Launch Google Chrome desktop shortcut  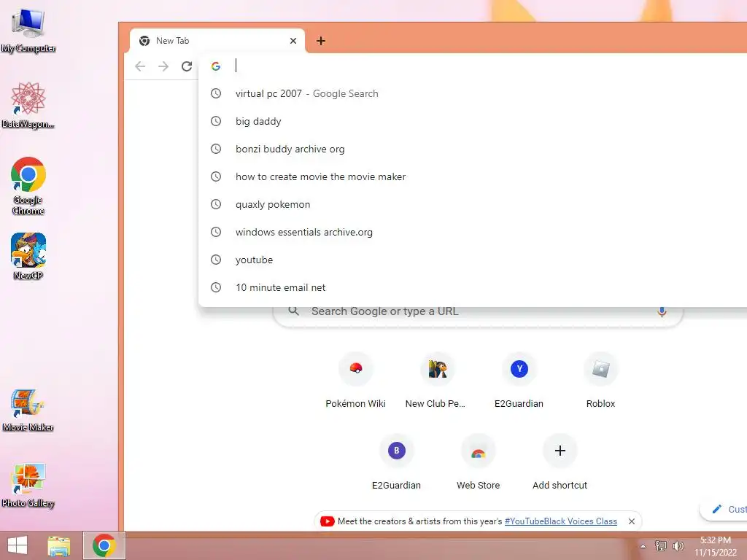[28, 186]
